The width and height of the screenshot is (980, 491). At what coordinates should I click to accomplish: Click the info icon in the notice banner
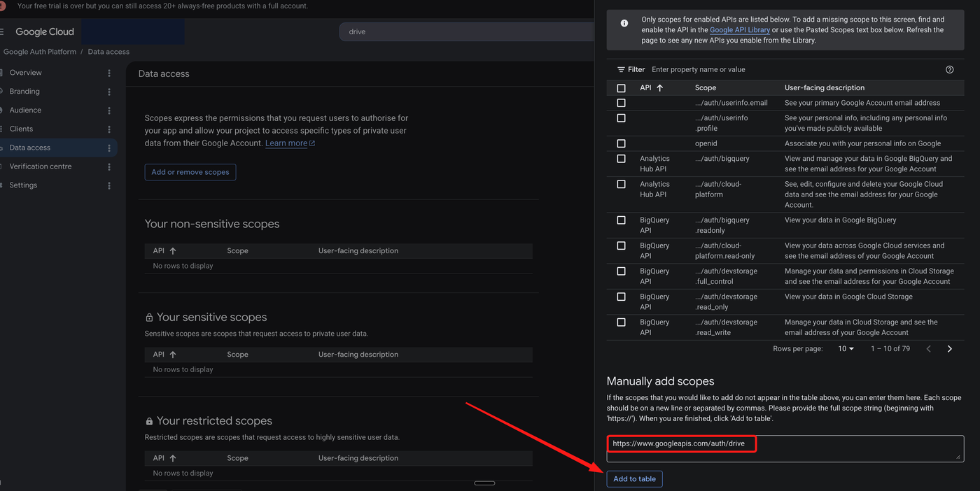coord(624,23)
